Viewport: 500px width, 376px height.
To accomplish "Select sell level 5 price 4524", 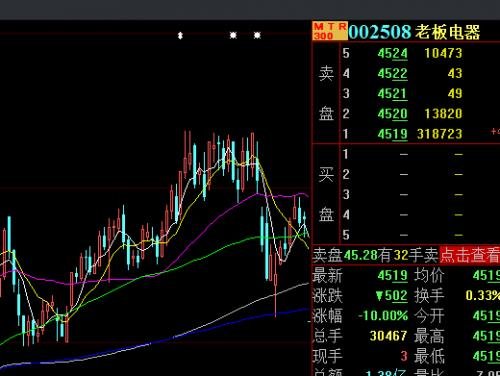I will (393, 53).
